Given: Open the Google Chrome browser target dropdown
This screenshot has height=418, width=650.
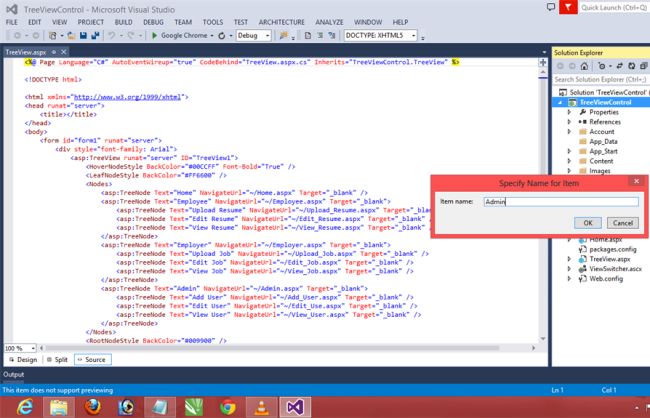Looking at the screenshot, I should pos(211,36).
